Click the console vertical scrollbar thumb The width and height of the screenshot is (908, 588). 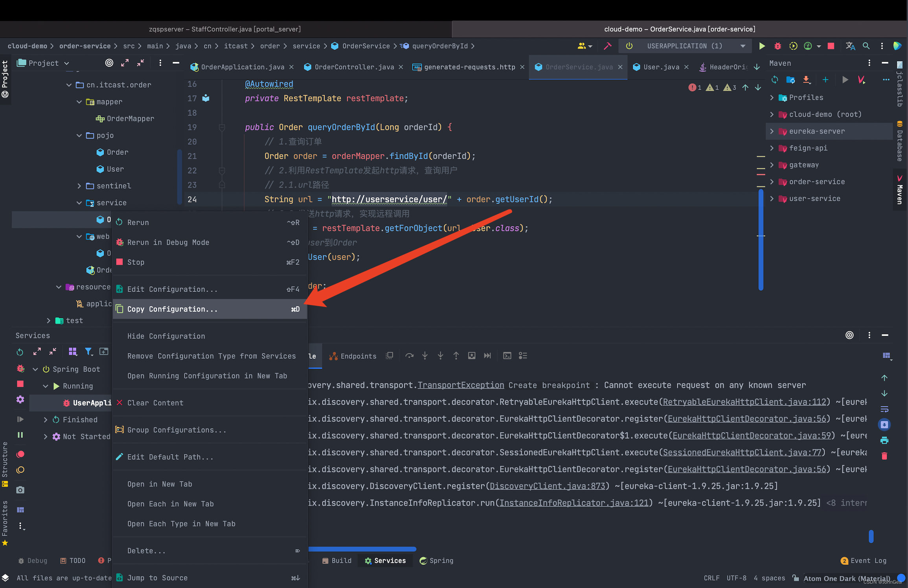click(x=871, y=537)
